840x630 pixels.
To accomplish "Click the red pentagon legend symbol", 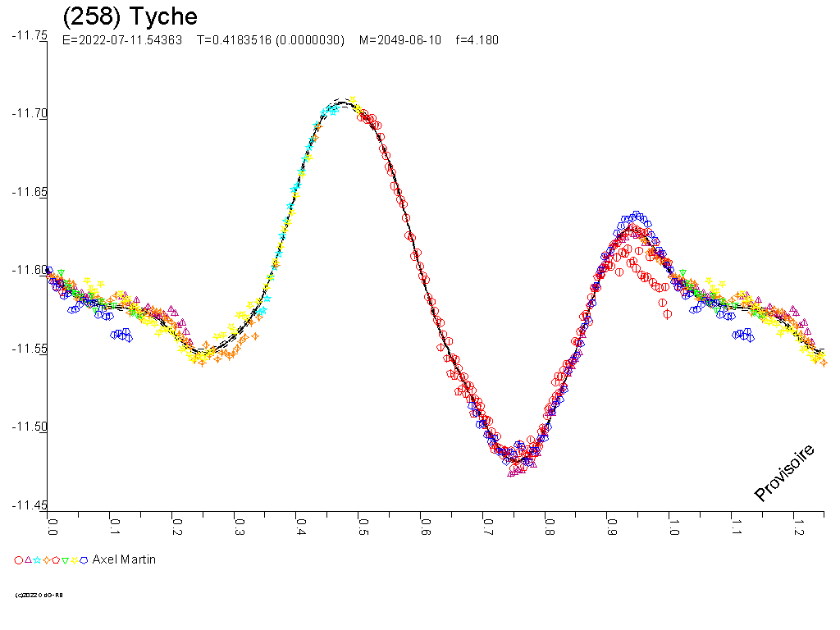I will [x=55, y=560].
